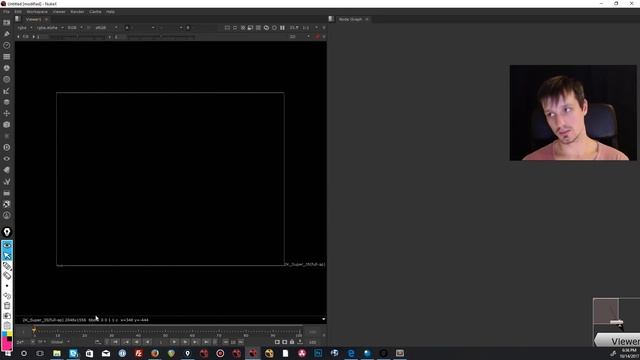
Task: Open the Color nodes menu
Action: (7, 68)
